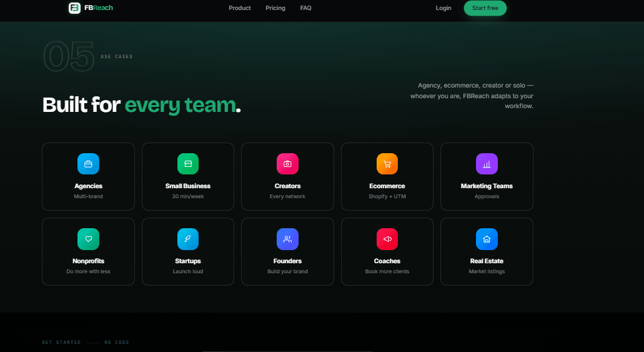The width and height of the screenshot is (644, 352).
Task: Open the FAQ nav link
Action: pos(305,8)
